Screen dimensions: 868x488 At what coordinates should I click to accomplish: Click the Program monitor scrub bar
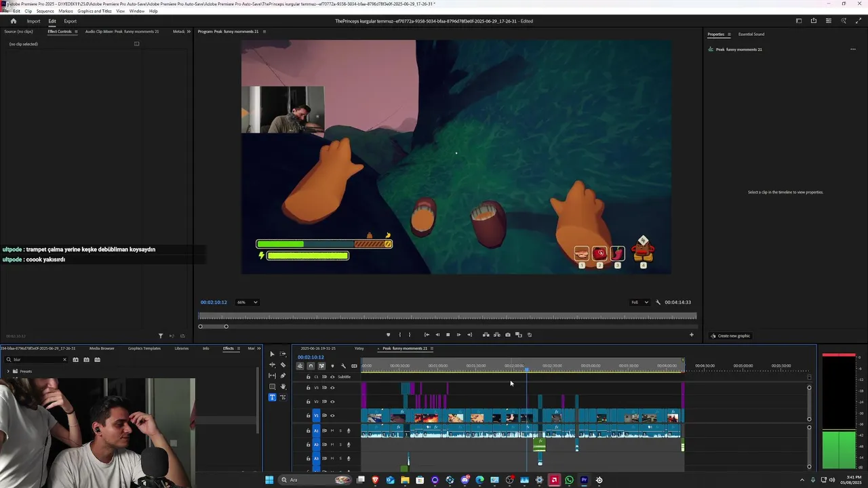(448, 317)
